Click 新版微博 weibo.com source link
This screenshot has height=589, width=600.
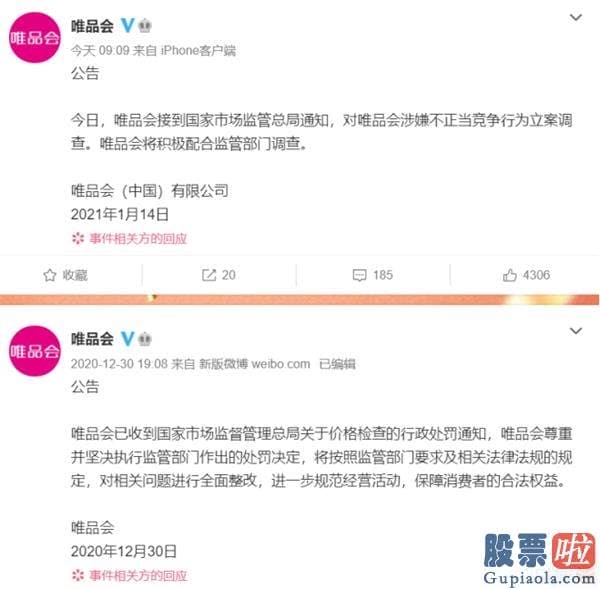254,364
